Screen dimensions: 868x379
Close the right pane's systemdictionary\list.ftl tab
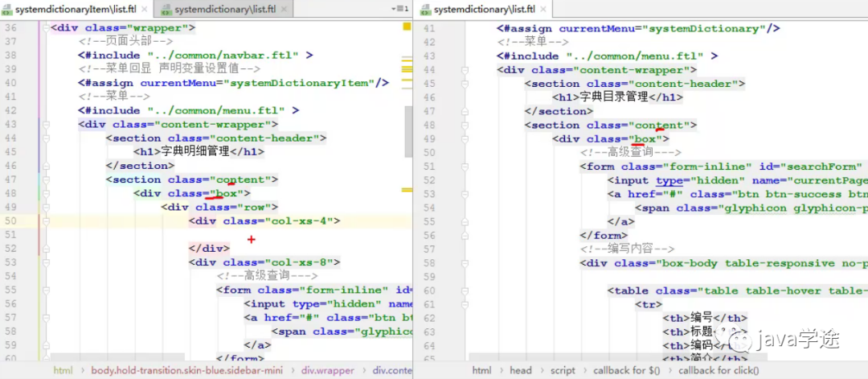(544, 10)
